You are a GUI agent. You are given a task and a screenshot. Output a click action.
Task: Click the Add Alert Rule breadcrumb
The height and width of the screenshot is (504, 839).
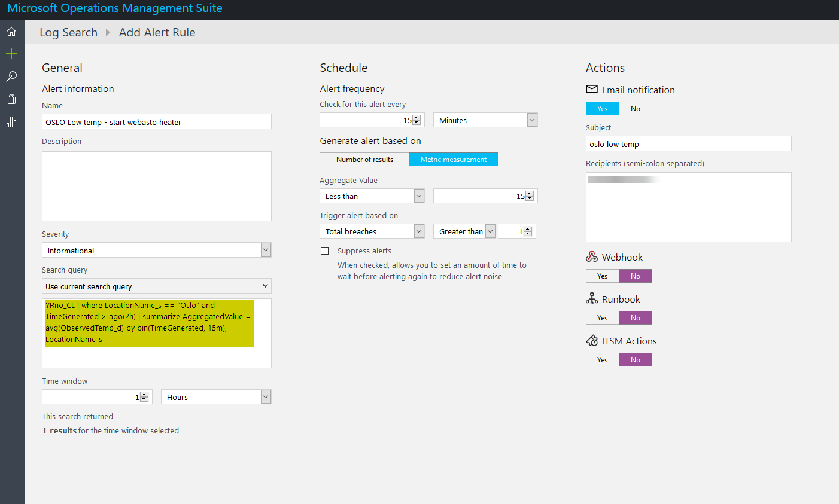coord(157,32)
